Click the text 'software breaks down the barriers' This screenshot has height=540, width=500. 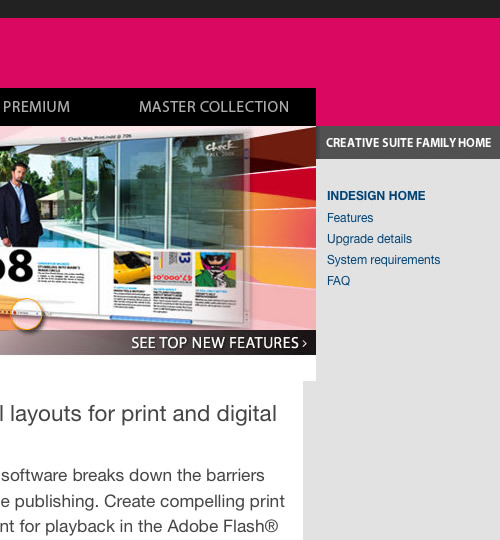point(133,476)
